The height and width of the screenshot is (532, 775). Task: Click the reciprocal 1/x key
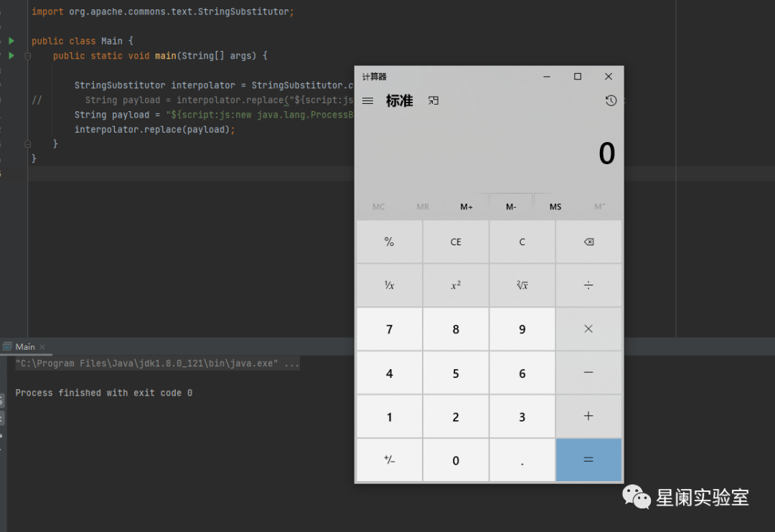390,285
